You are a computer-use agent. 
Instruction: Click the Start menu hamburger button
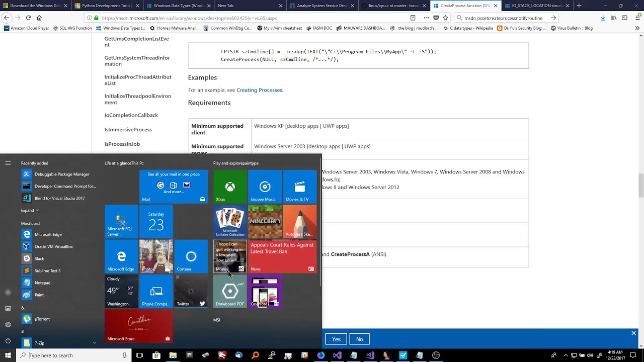(8, 163)
